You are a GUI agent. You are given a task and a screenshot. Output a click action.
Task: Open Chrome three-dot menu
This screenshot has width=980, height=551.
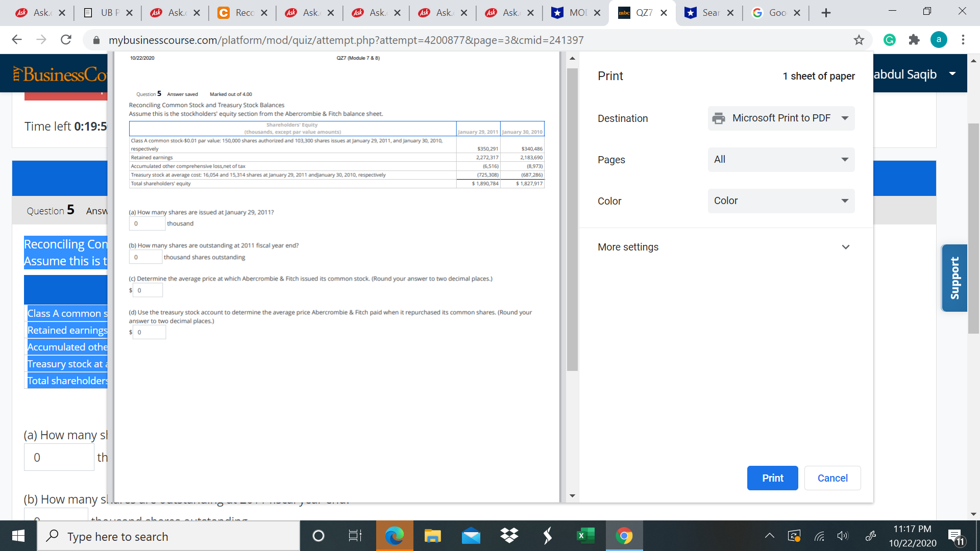[x=963, y=40]
